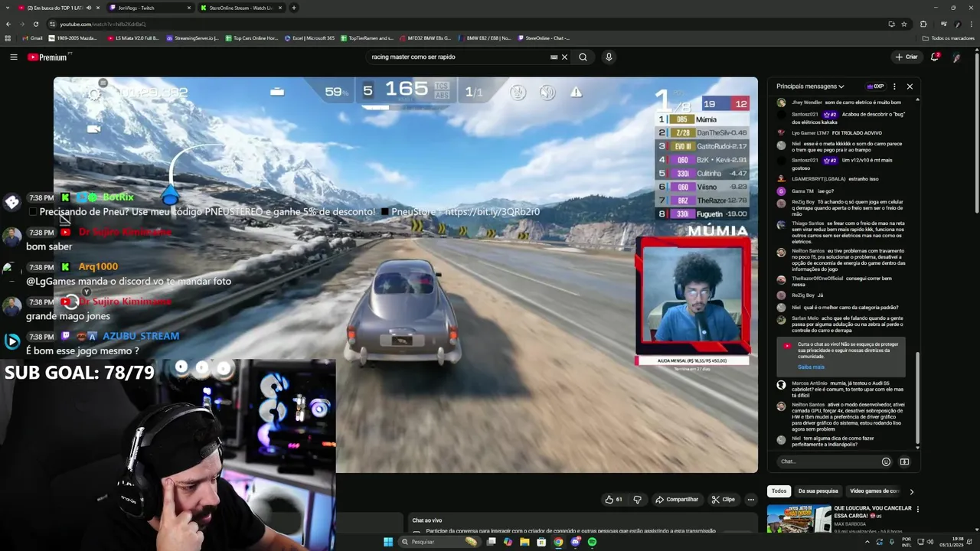The height and width of the screenshot is (551, 980).
Task: Click the Saiba mais link in chat
Action: [811, 367]
